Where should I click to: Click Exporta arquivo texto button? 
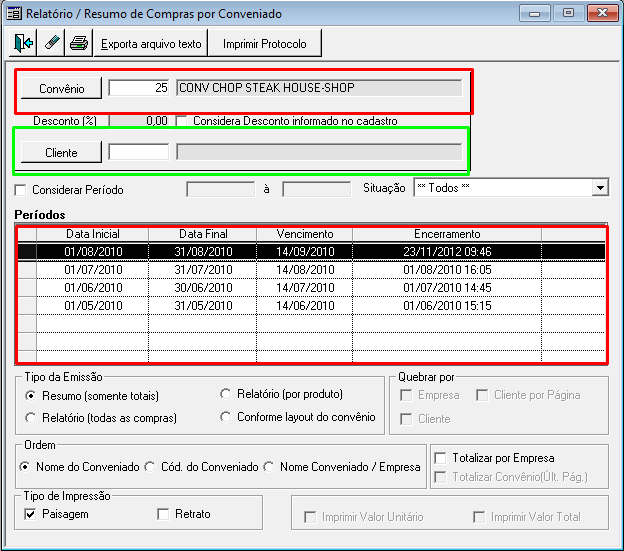[151, 43]
